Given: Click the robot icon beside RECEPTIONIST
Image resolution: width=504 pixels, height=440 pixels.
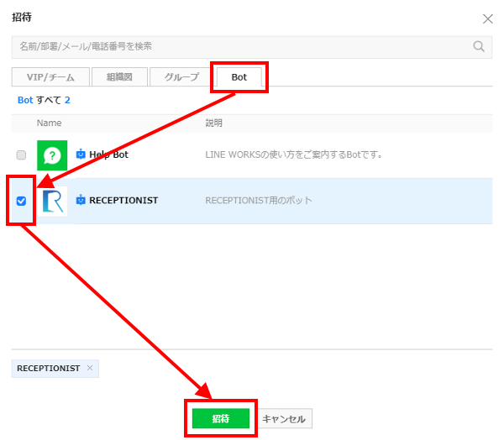Looking at the screenshot, I should point(81,200).
